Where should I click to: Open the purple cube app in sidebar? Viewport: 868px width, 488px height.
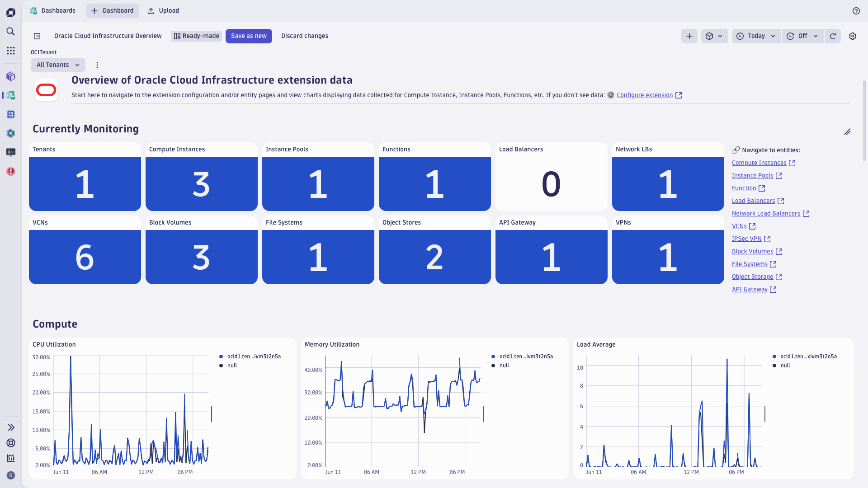pyautogui.click(x=11, y=76)
